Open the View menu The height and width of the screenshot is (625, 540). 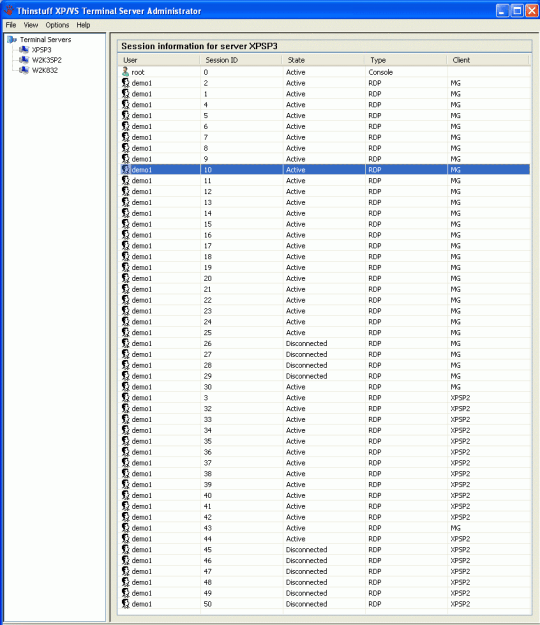[31, 25]
